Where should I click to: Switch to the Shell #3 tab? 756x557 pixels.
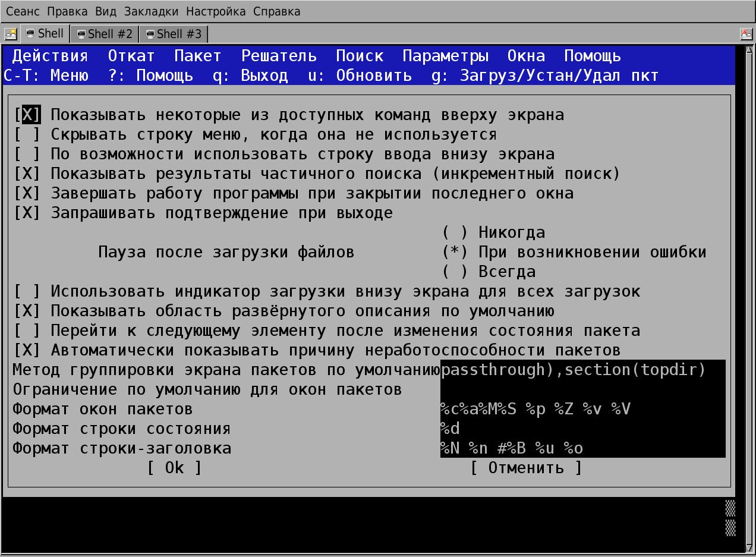pyautogui.click(x=173, y=33)
